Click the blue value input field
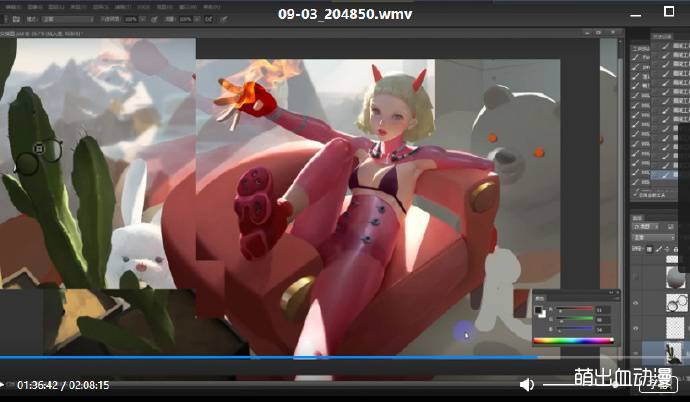This screenshot has width=690, height=402. coord(602,329)
